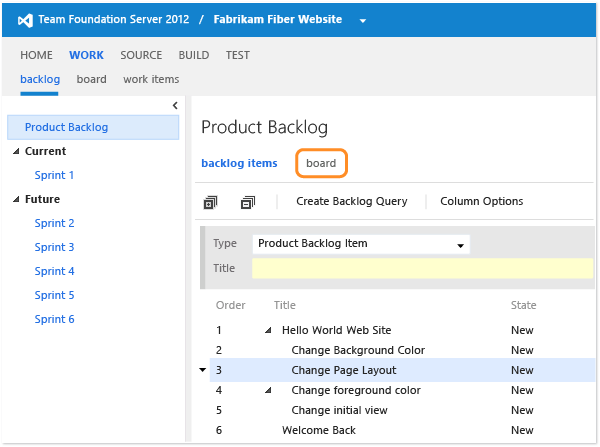Click the expand all backlog items icon
Screen dimensions: 600x447
click(210, 202)
